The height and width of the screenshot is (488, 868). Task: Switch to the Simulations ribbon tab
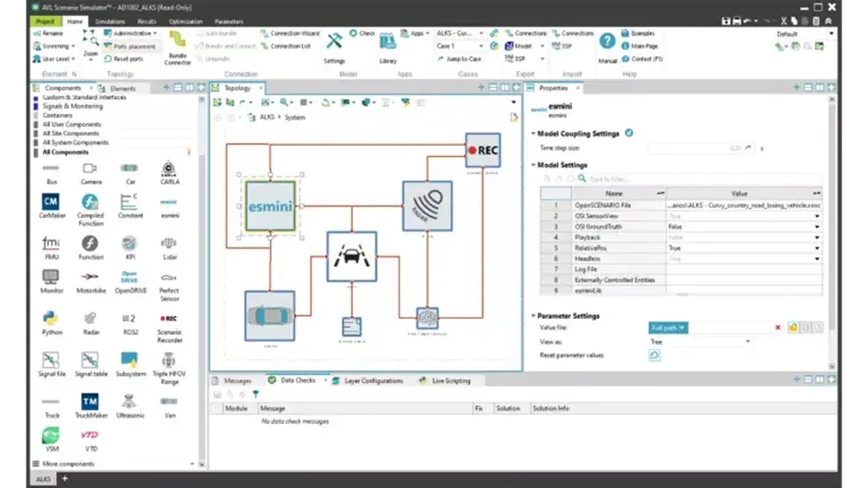pos(111,20)
